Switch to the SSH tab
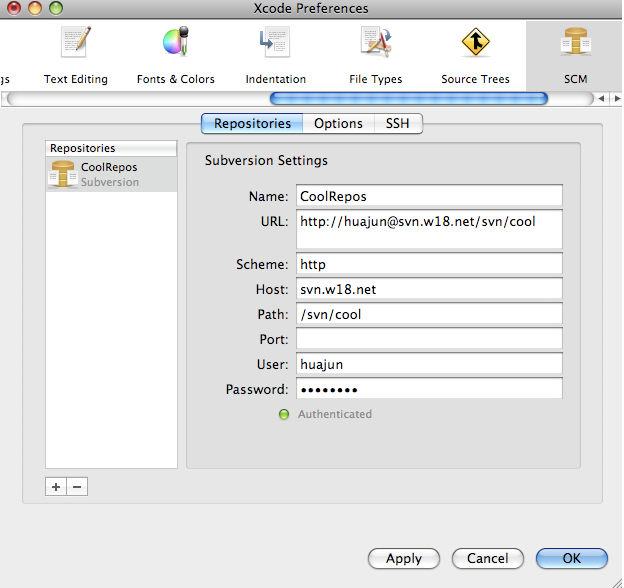The width and height of the screenshot is (624, 588). [397, 124]
